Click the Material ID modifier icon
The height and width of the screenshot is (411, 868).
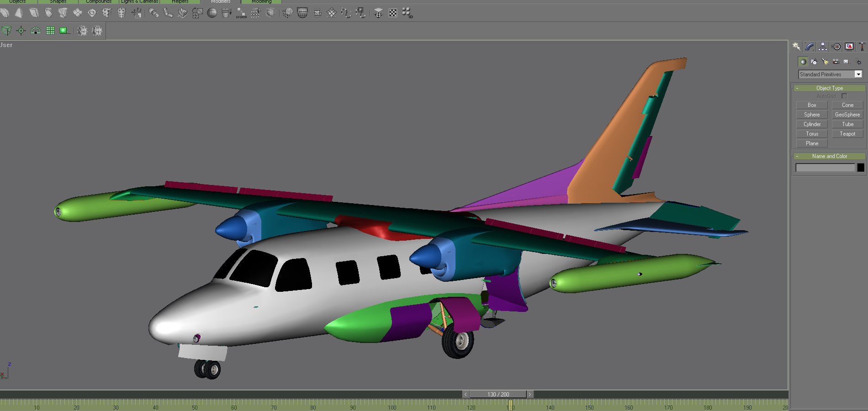pos(407,13)
